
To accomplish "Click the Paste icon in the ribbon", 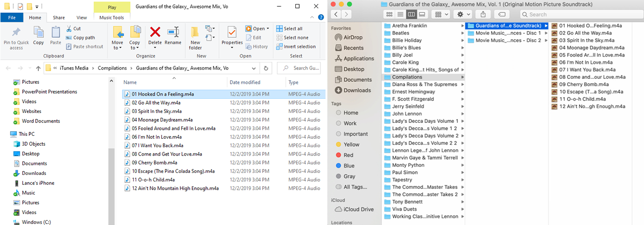I will (x=55, y=33).
